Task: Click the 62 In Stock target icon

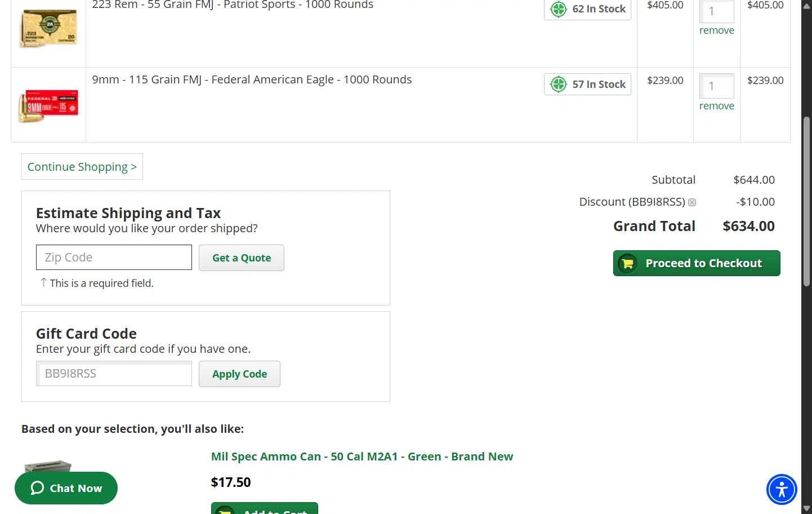Action: [x=558, y=9]
